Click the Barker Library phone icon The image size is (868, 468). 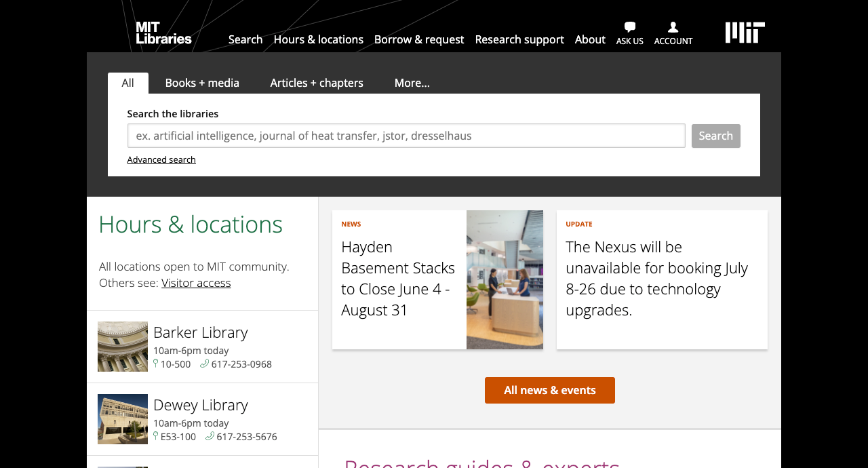204,364
